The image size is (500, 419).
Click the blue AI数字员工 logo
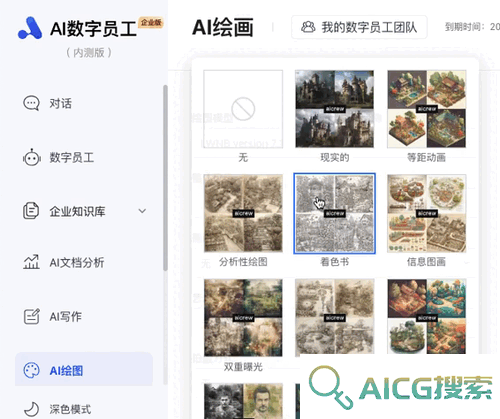tap(30, 28)
